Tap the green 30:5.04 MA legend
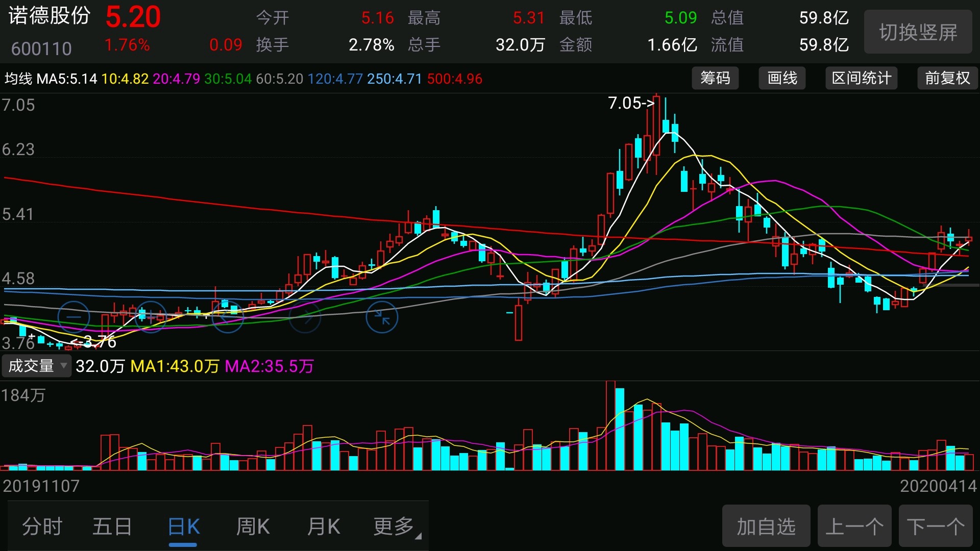 pos(228,79)
